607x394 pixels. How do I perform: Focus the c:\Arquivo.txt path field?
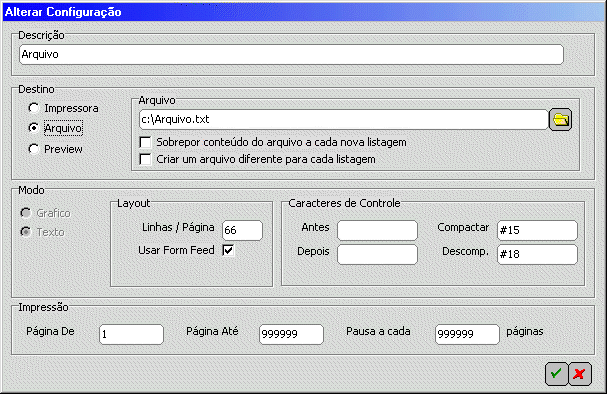coord(343,120)
